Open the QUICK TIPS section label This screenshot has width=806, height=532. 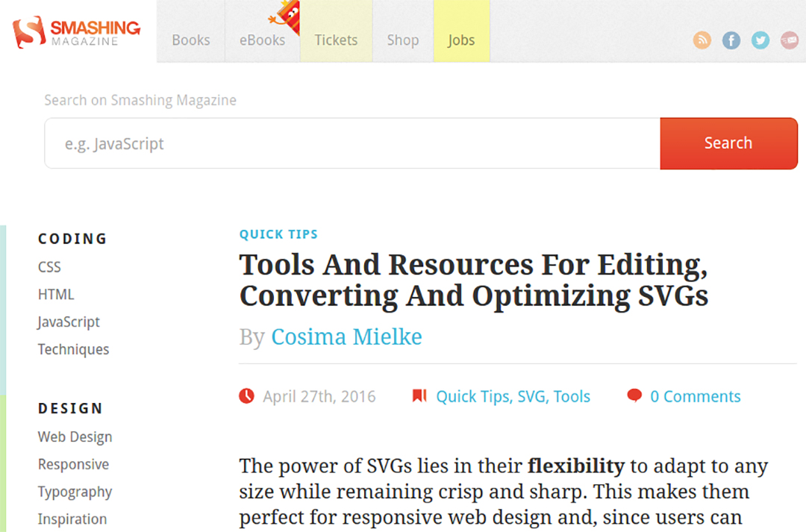pos(278,234)
